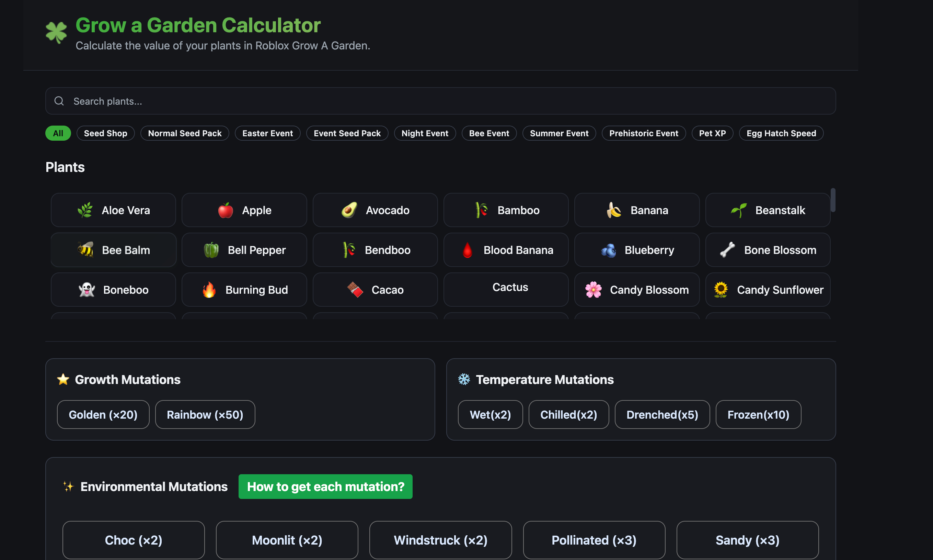933x560 pixels.
Task: Enable the Drenched(x5) mutation
Action: tap(662, 415)
